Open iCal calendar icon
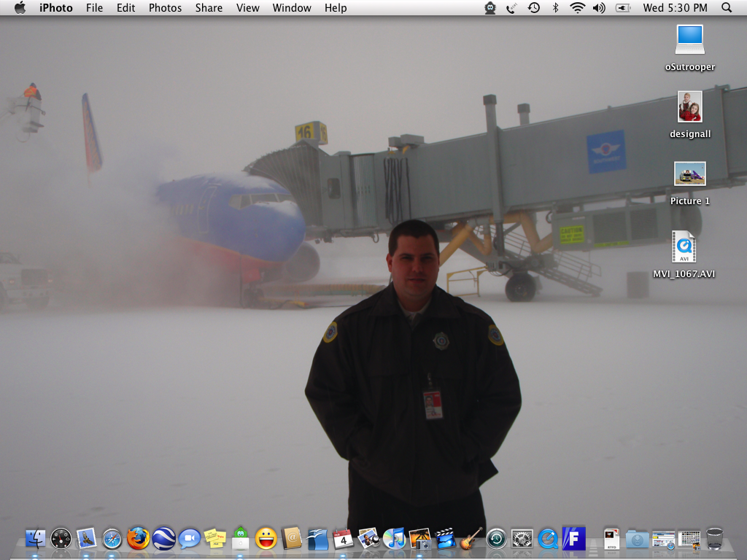Image resolution: width=747 pixels, height=560 pixels. (x=343, y=539)
